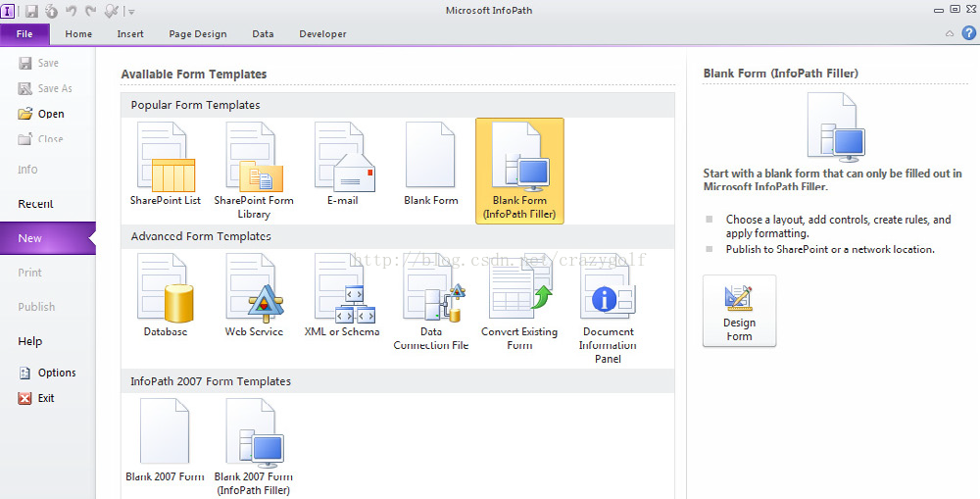Click the Blank Form preview thumbnail
Viewport: 980px width, 499px height.
836,127
